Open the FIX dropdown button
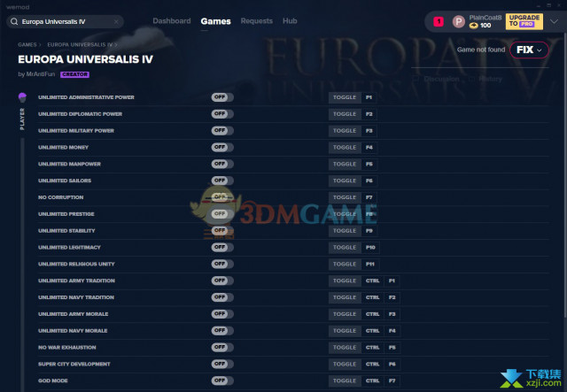This screenshot has width=567, height=392. (x=529, y=50)
